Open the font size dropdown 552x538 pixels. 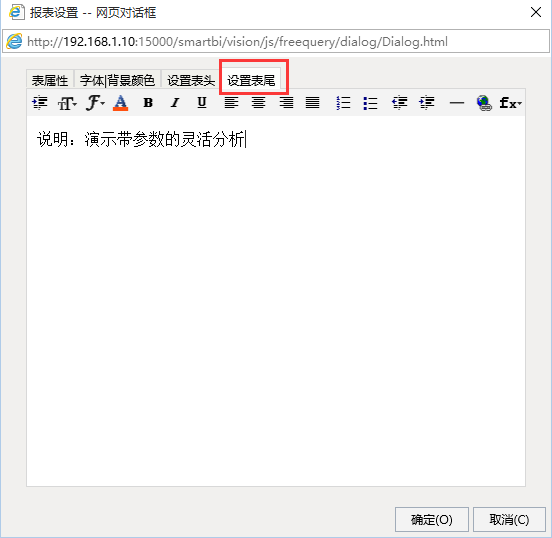[67, 103]
